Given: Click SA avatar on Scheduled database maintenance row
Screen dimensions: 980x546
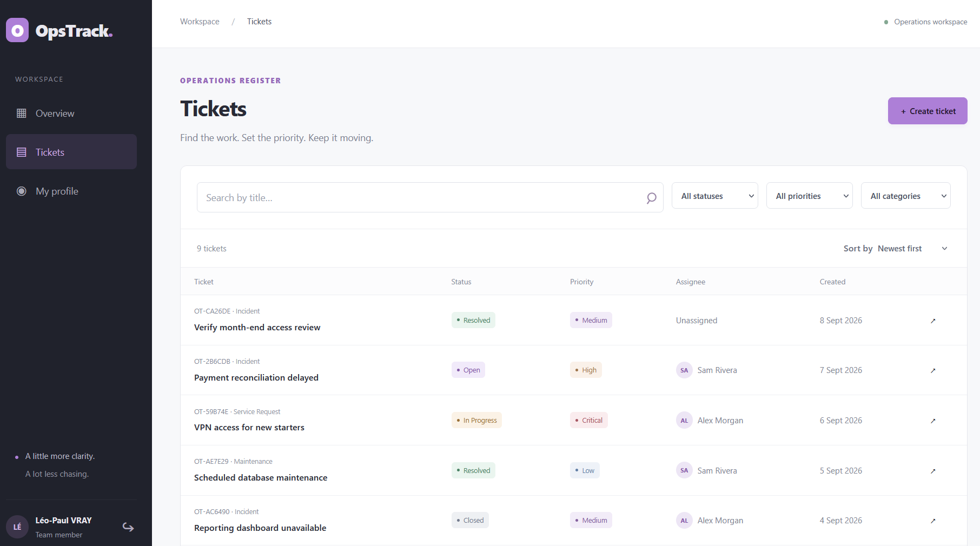Looking at the screenshot, I should click(x=684, y=470).
